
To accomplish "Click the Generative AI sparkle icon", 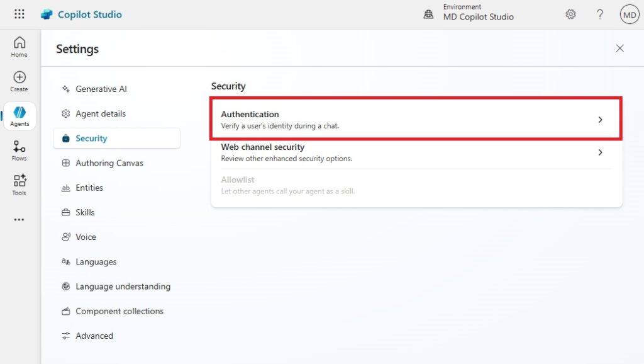I will [65, 89].
